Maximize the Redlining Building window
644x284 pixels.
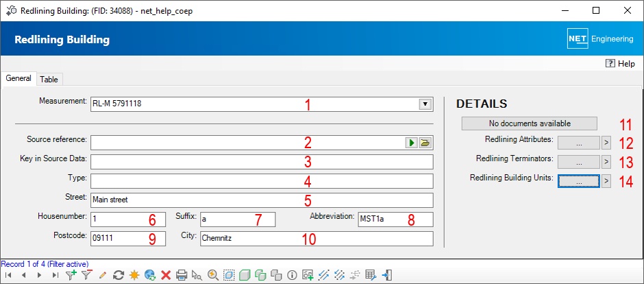595,11
